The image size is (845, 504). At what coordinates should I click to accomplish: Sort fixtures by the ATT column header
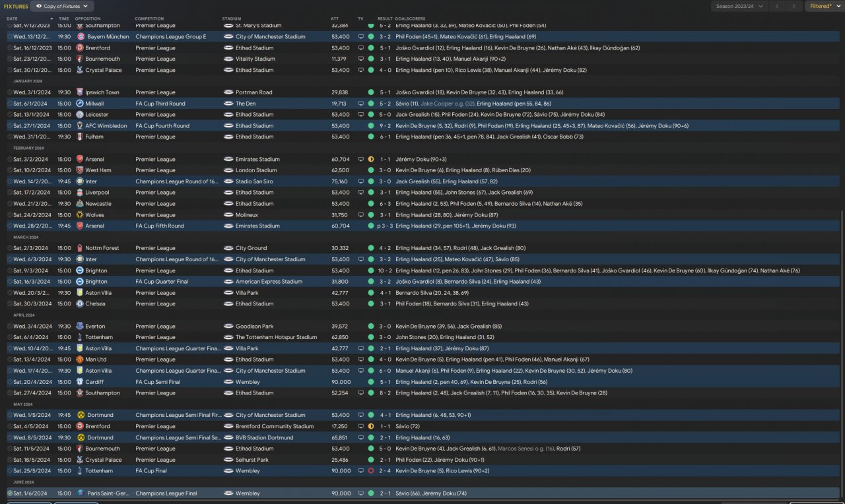tap(335, 18)
